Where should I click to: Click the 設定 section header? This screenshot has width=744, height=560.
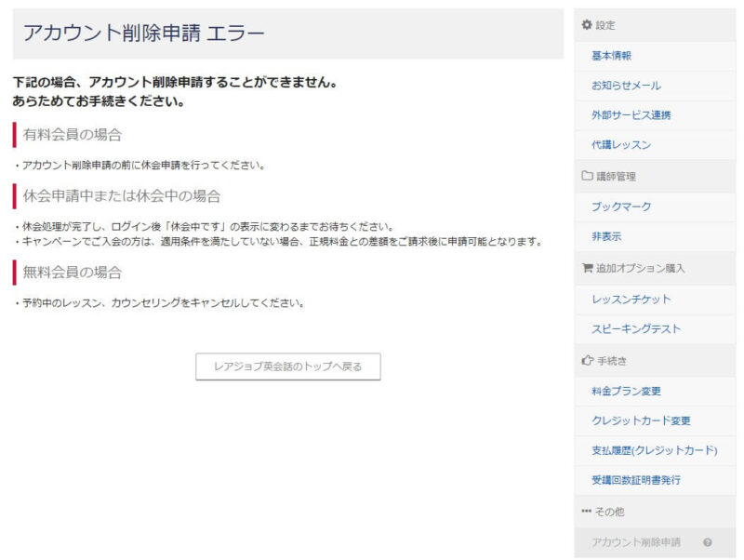pyautogui.click(x=655, y=25)
